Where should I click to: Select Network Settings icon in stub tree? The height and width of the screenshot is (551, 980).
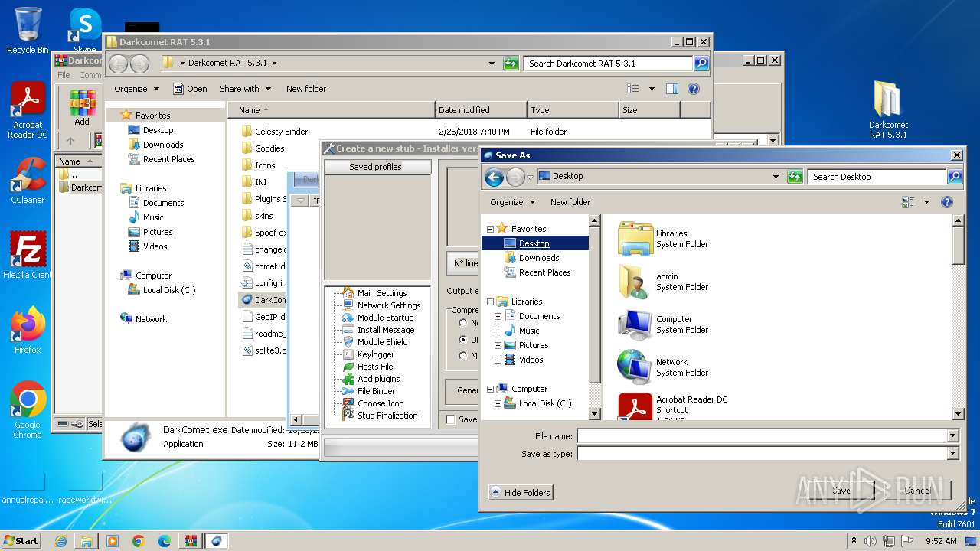348,305
